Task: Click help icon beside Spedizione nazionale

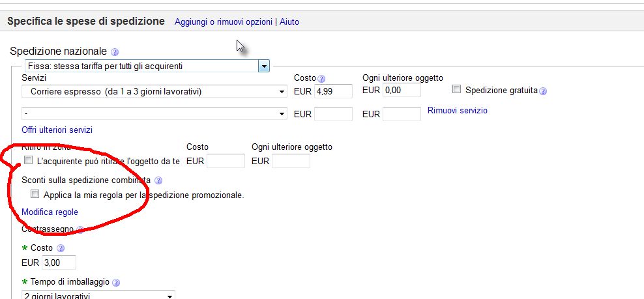Action: (115, 52)
